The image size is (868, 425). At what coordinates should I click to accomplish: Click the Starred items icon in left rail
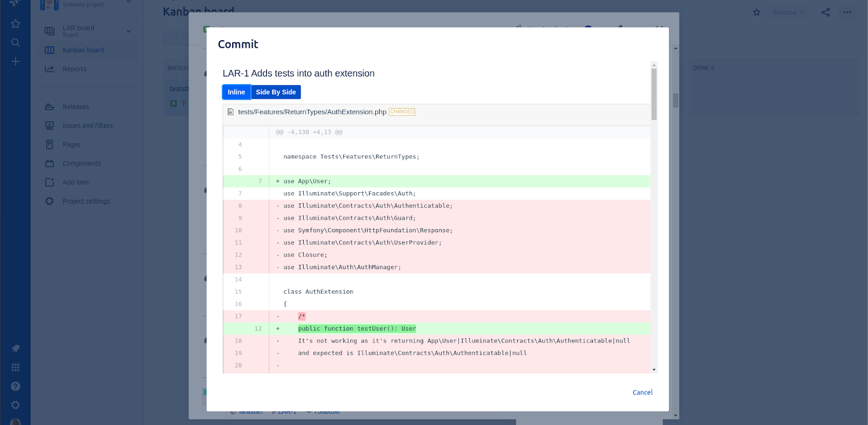(16, 24)
